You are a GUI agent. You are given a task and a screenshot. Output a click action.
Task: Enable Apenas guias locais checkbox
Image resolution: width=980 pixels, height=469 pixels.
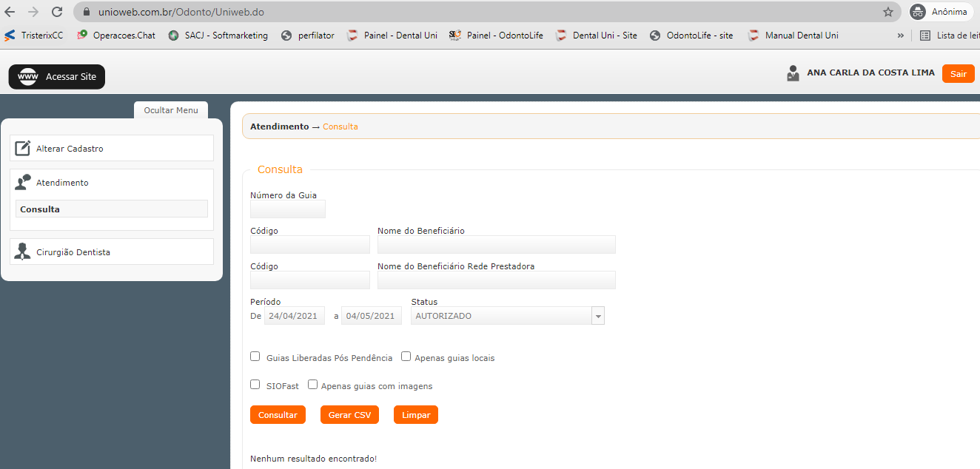406,357
